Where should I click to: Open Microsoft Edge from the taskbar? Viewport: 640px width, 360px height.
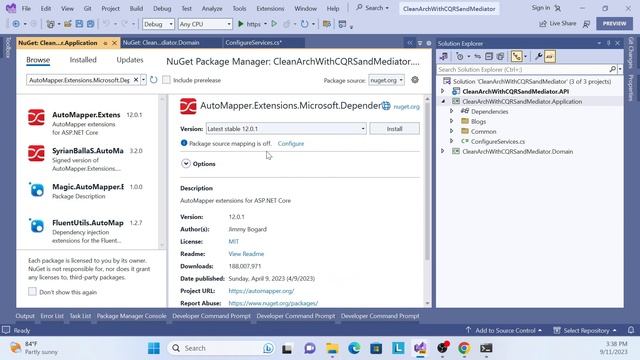coord(354,348)
